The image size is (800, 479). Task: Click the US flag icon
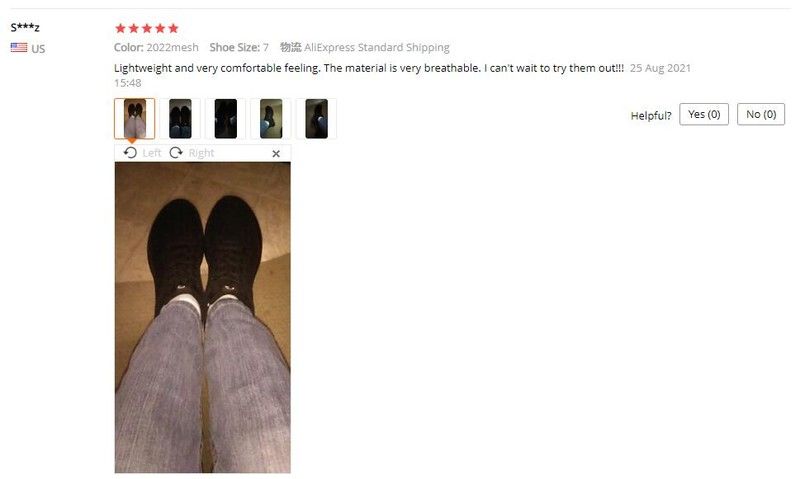(x=19, y=47)
